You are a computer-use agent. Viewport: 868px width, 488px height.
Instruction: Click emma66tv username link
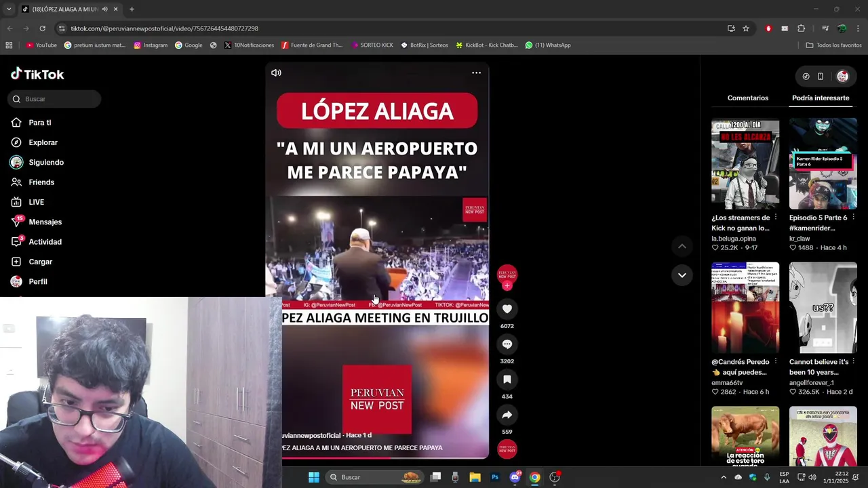coord(727,383)
